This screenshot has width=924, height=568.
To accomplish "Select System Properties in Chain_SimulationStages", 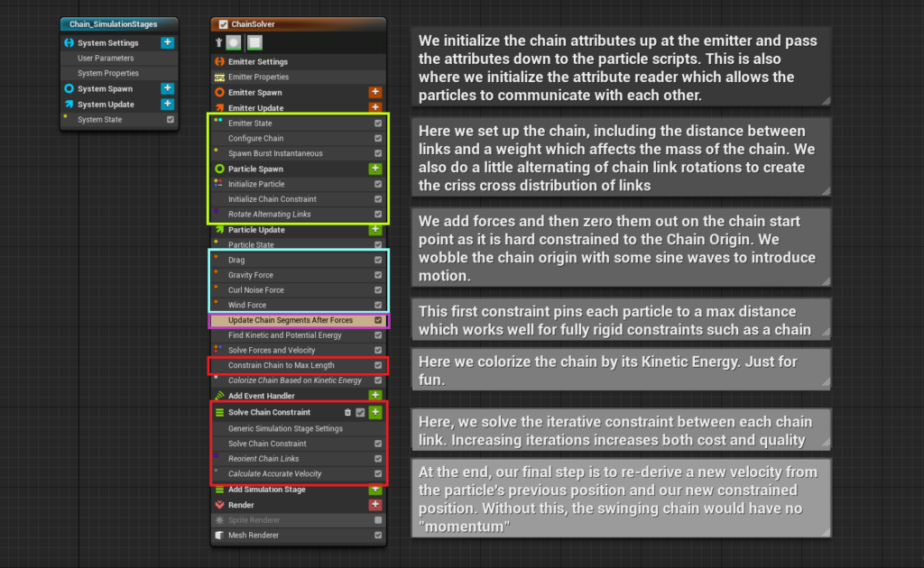I will (119, 74).
